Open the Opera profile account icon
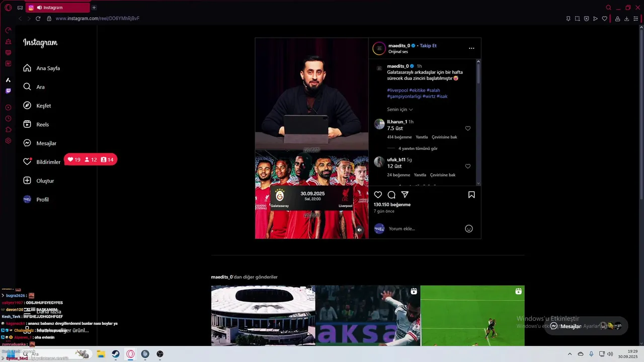 pyautogui.click(x=617, y=19)
